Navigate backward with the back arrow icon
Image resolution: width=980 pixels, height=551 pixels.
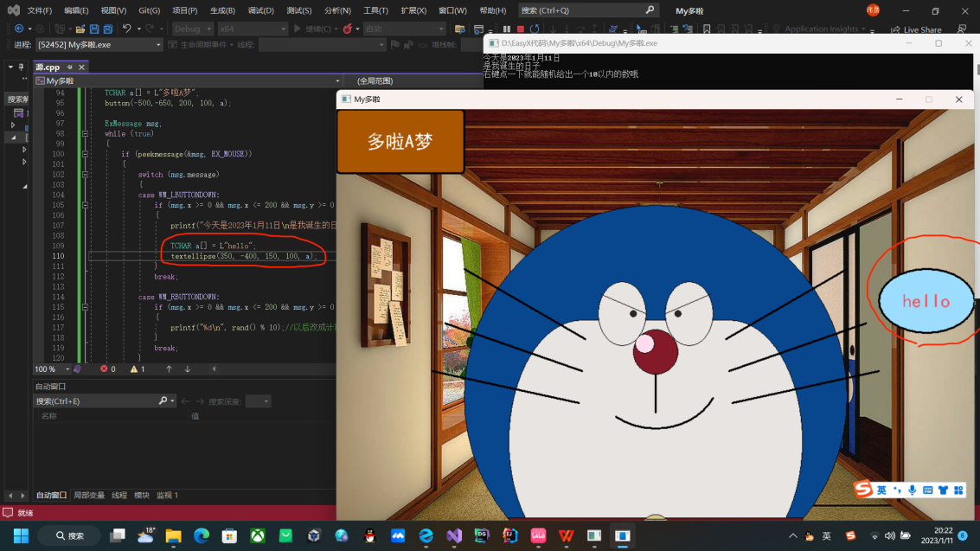[19, 29]
